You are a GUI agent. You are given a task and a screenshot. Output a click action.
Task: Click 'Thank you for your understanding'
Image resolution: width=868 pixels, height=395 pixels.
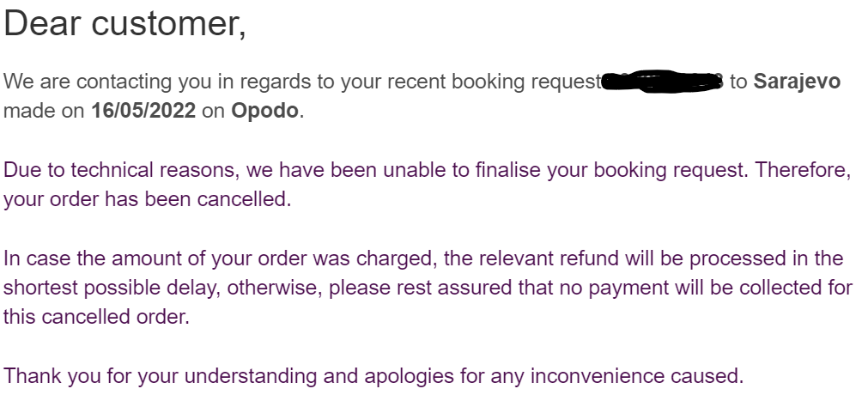tap(160, 376)
